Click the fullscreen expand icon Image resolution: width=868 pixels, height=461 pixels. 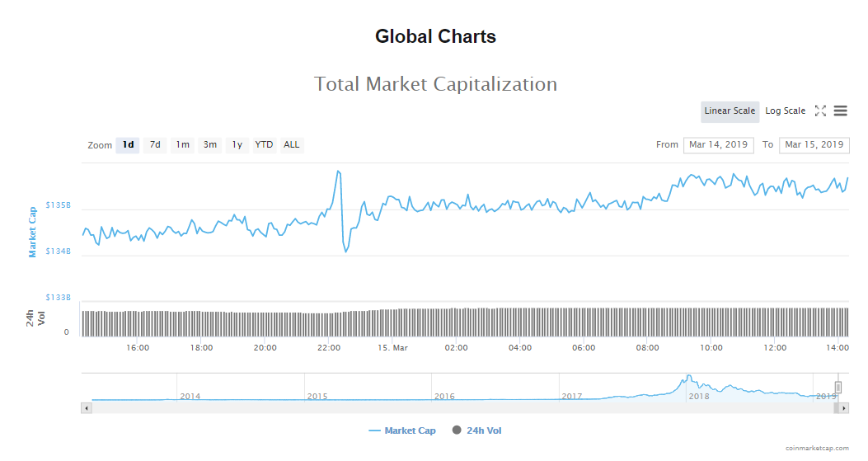pos(820,111)
